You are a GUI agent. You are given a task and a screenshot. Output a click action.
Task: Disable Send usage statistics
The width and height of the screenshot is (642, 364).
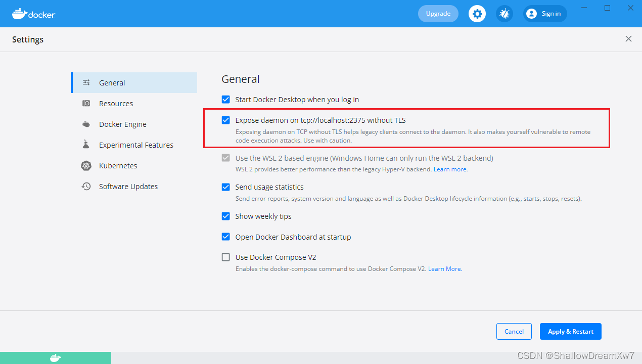click(x=226, y=187)
